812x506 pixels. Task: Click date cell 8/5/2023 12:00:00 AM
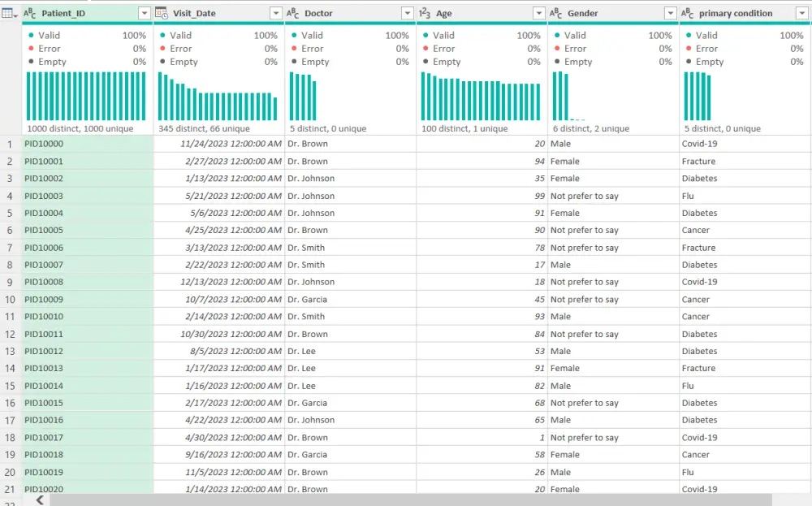tap(219, 351)
